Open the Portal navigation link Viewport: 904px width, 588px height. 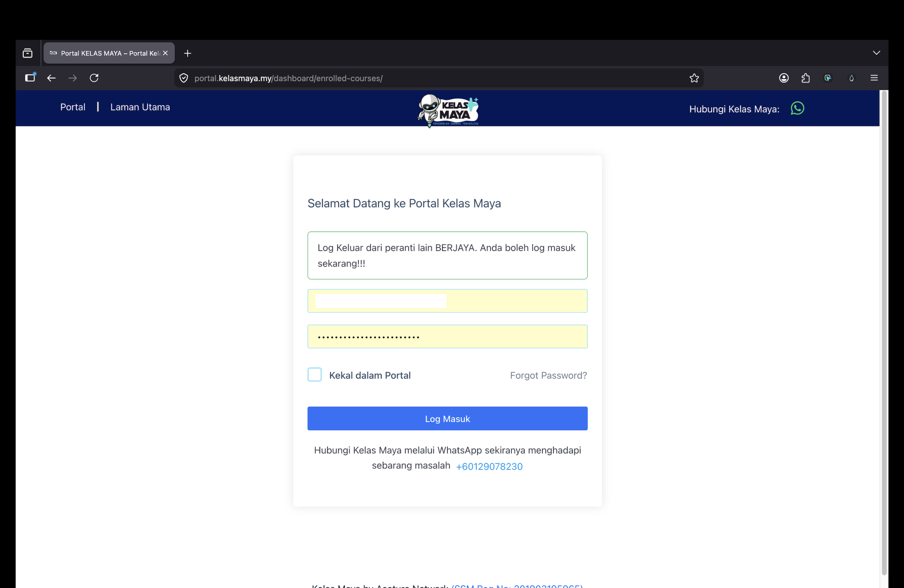[x=73, y=107]
